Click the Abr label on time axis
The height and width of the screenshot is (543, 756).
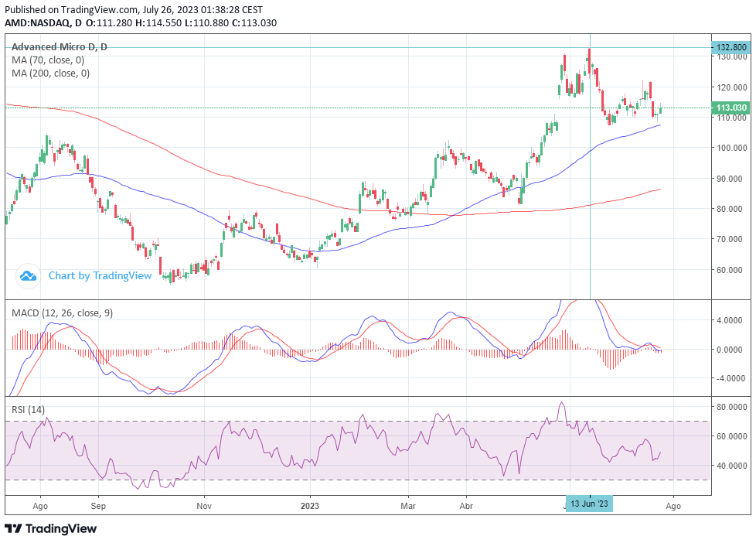(466, 506)
